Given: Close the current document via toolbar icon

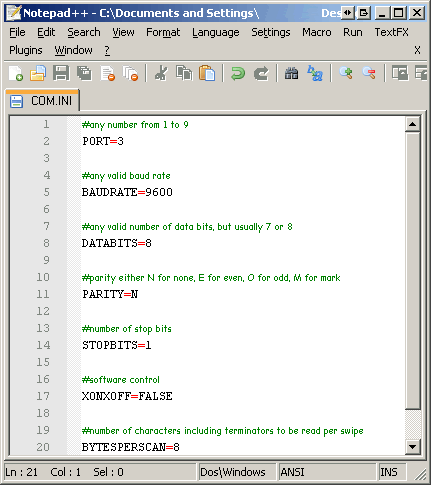Looking at the screenshot, I should 108,73.
